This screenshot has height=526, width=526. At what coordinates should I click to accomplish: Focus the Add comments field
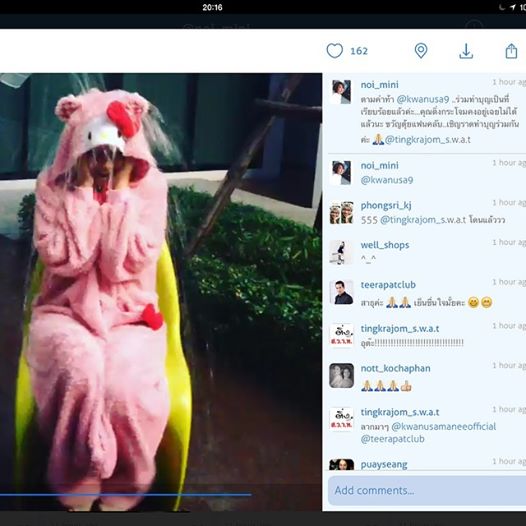click(426, 490)
